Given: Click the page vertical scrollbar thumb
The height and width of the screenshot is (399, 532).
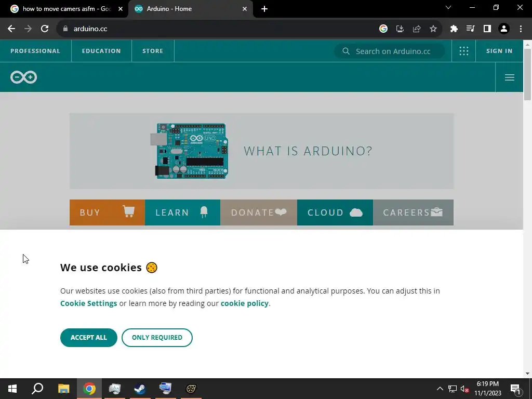Looking at the screenshot, I should click(x=527, y=75).
